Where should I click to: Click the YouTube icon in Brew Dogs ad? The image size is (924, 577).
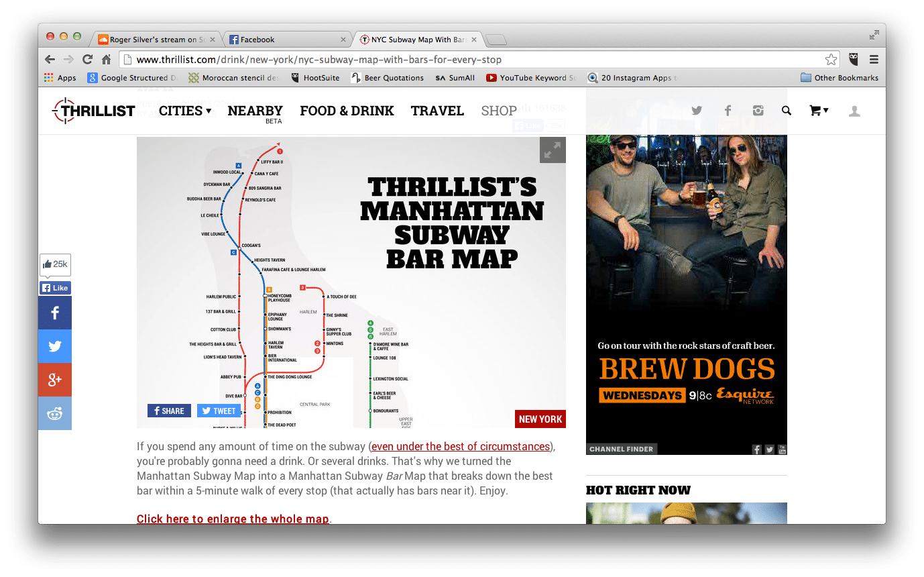coord(782,450)
